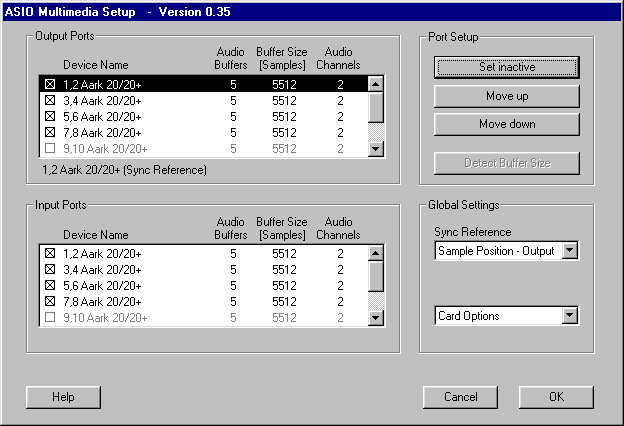The image size is (624, 426).
Task: Cancel the ASIO setup dialog
Action: (x=460, y=397)
